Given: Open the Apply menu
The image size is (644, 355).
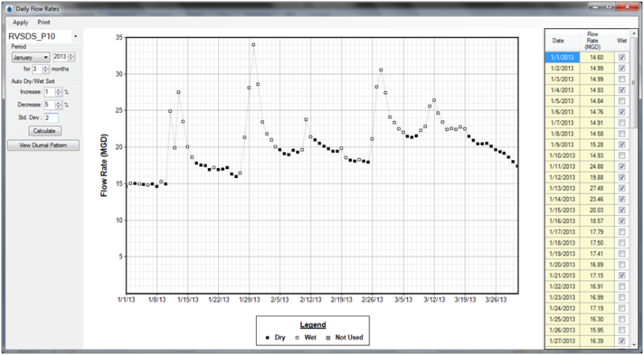Looking at the screenshot, I should click(x=20, y=22).
